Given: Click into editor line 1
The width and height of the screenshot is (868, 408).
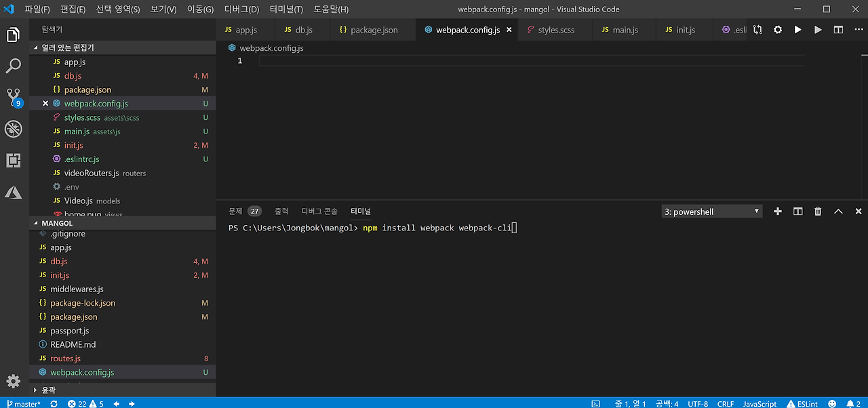Looking at the screenshot, I should tap(532, 61).
